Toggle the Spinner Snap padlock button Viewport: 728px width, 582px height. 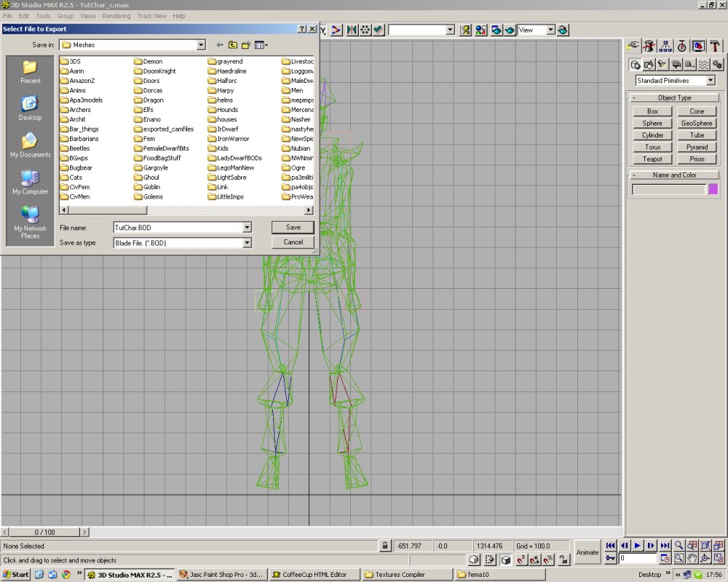coord(563,559)
